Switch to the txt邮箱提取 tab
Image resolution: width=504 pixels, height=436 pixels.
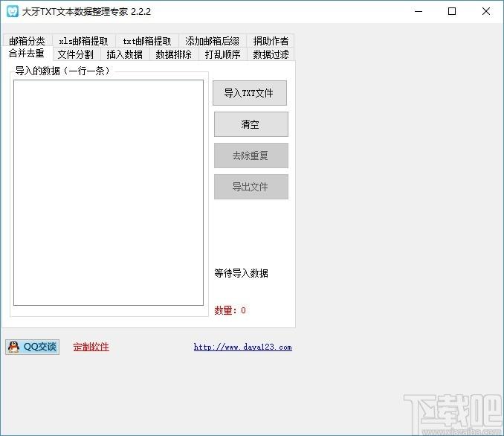point(147,40)
